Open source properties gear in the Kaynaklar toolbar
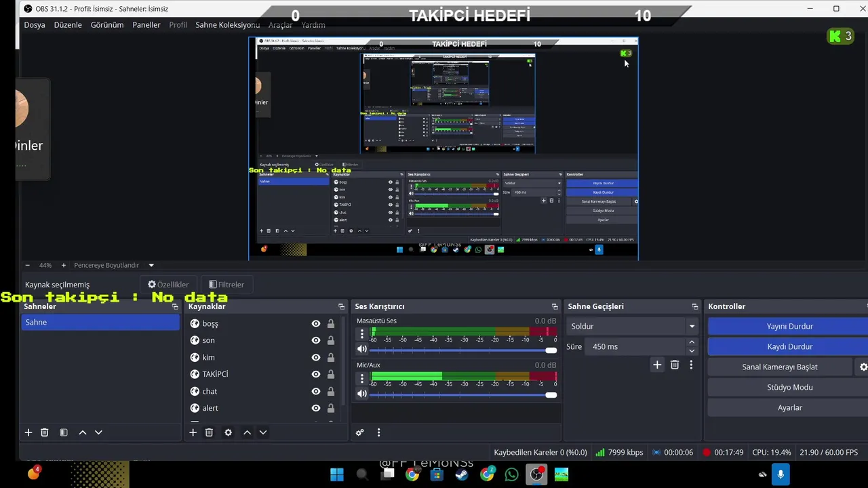 (x=229, y=432)
